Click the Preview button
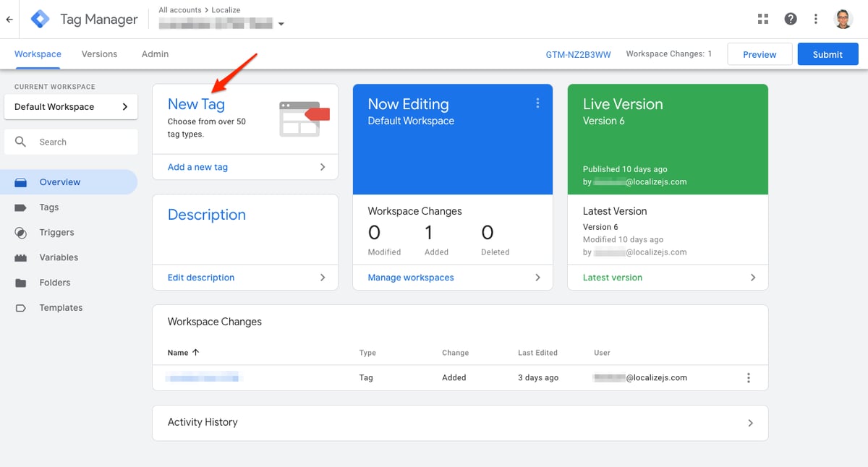Screen dimensions: 868x467 (x=759, y=54)
